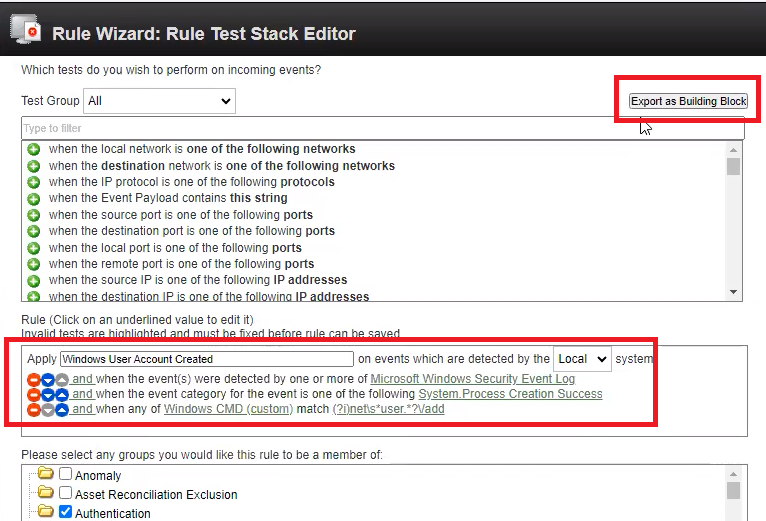Viewport: 766px width, 521px height.
Task: Toggle the 'and' operator on event category row
Action: click(83, 394)
